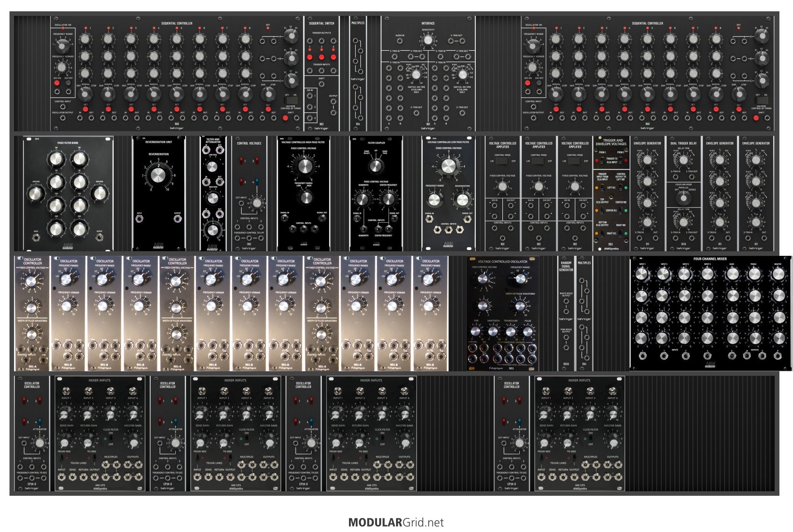Toggle Click Filter switch on leftmost Mixer Inputs module
The height and width of the screenshot is (532, 793).
tap(110, 438)
